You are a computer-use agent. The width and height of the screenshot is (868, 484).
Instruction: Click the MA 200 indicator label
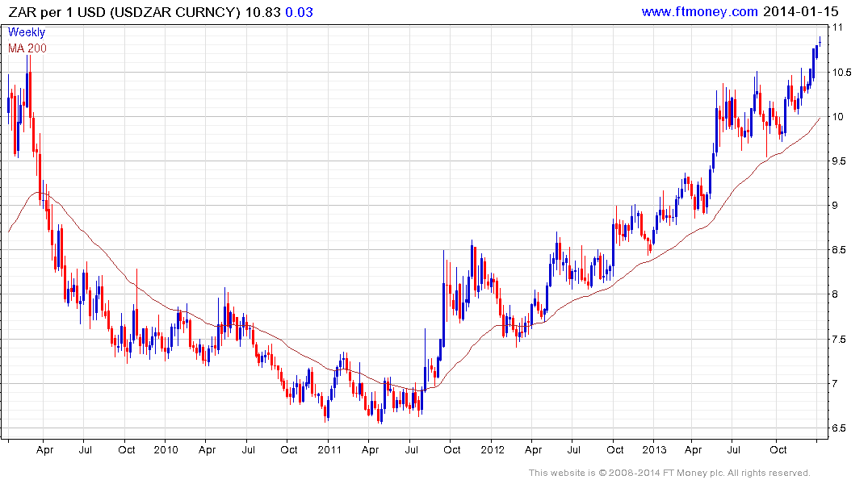[x=27, y=48]
